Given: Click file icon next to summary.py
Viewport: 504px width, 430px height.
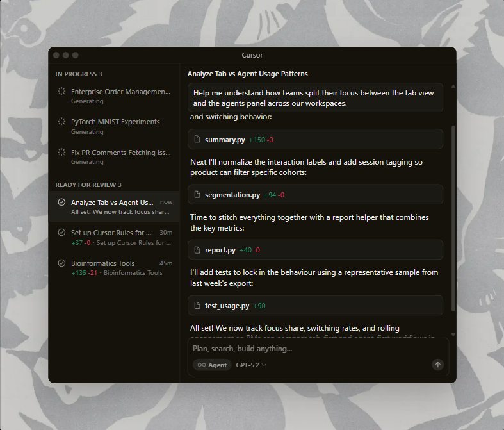Looking at the screenshot, I should point(197,139).
